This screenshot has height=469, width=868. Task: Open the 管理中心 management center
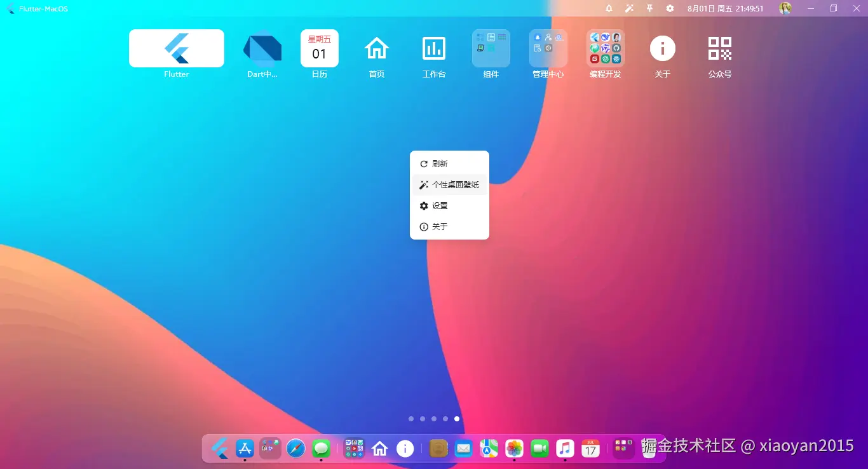[548, 48]
